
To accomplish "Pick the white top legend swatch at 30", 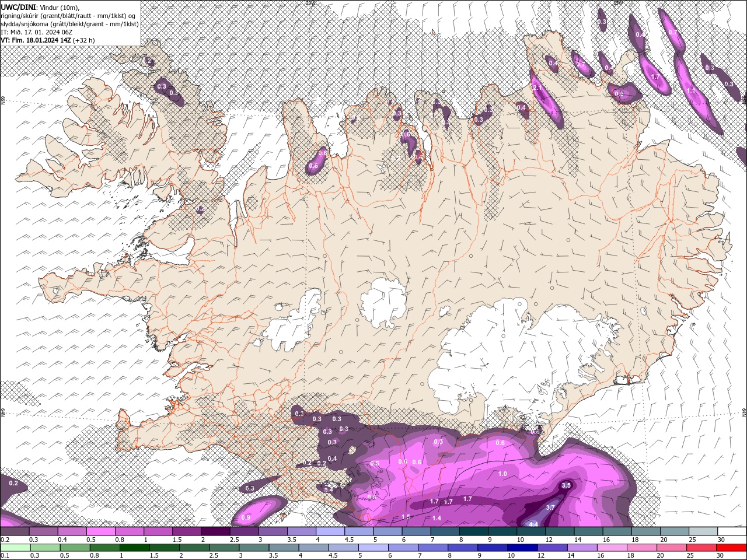I will tap(732, 531).
